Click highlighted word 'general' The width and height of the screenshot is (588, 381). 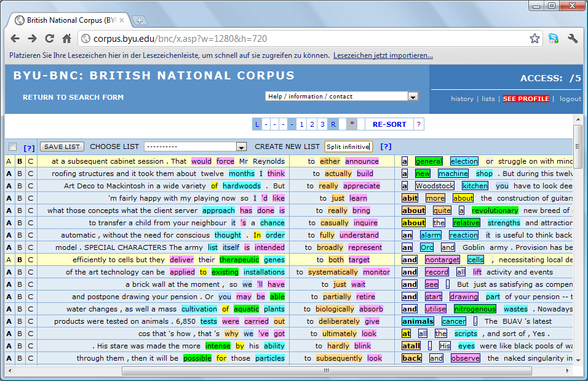coord(429,161)
